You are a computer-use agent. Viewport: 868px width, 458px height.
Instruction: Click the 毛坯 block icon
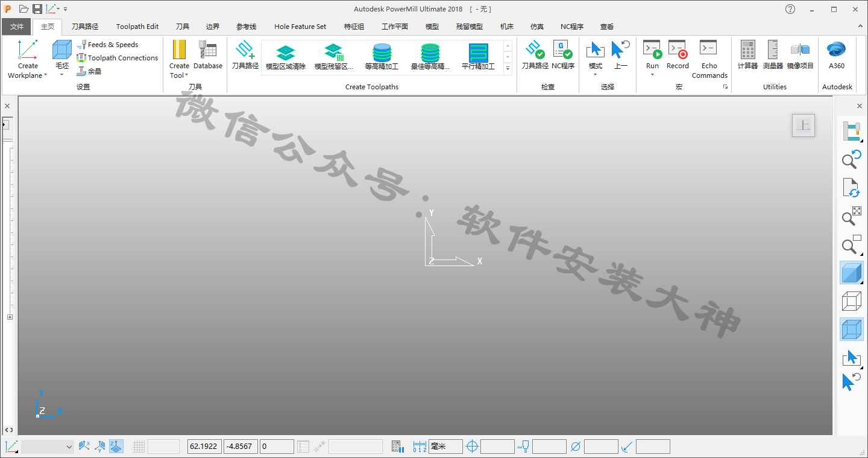(62, 50)
